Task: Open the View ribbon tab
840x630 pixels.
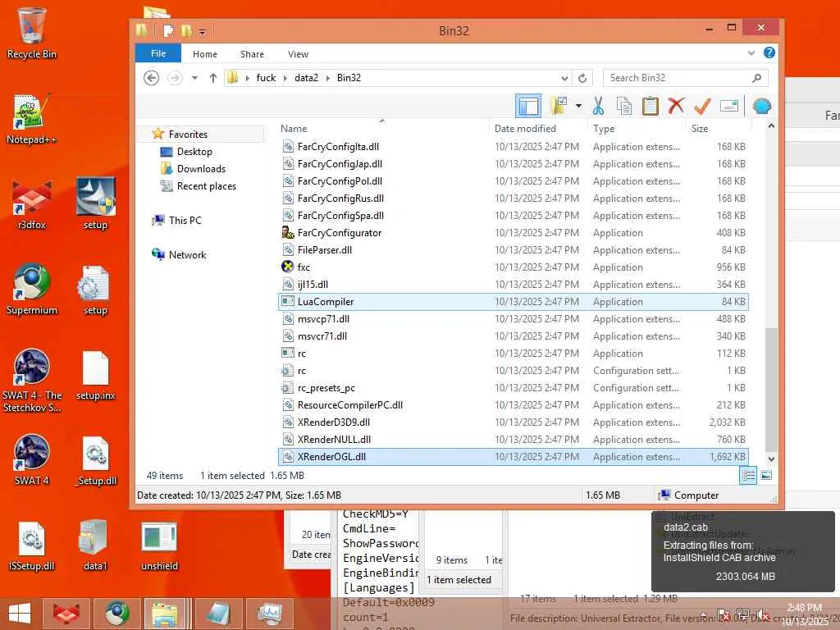Action: click(298, 54)
